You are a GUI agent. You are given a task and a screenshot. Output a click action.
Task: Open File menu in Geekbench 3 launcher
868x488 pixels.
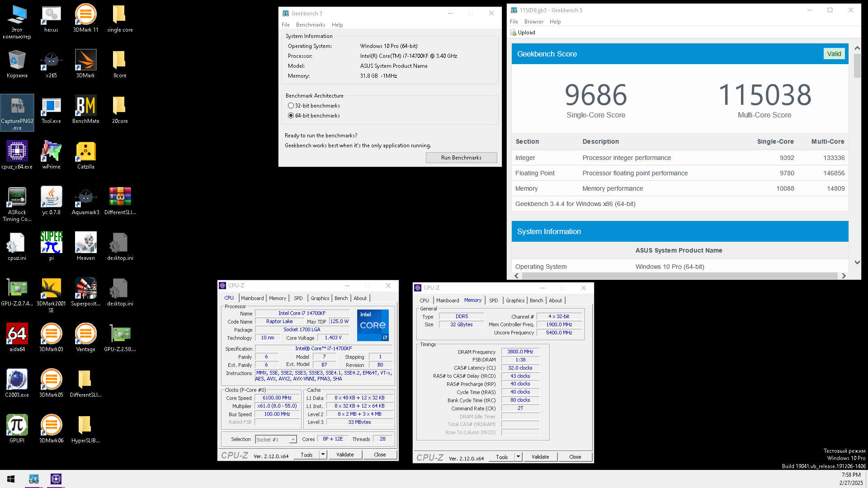pos(286,25)
